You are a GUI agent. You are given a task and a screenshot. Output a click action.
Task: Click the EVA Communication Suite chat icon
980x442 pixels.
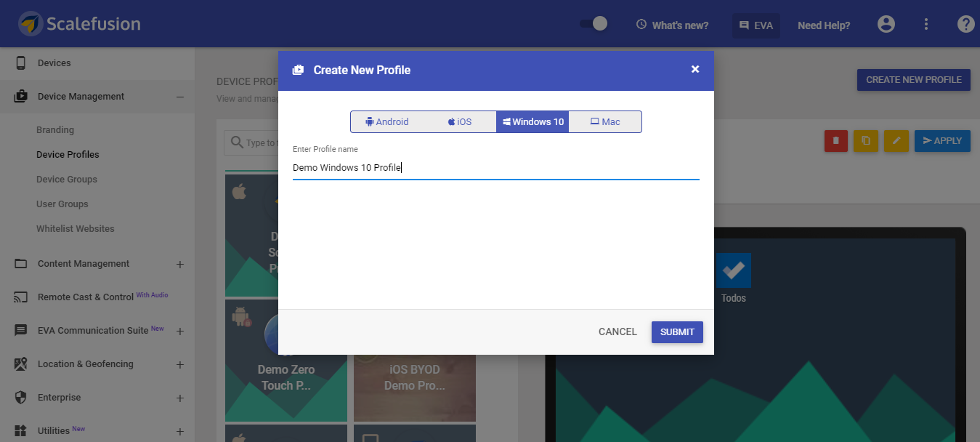pos(21,331)
